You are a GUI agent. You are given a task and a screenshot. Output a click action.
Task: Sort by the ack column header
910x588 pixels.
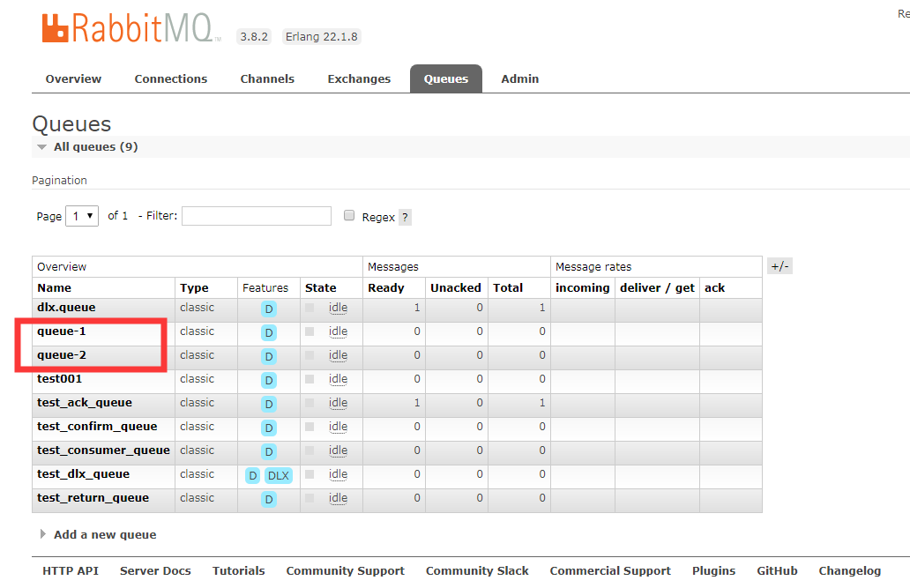(x=714, y=288)
